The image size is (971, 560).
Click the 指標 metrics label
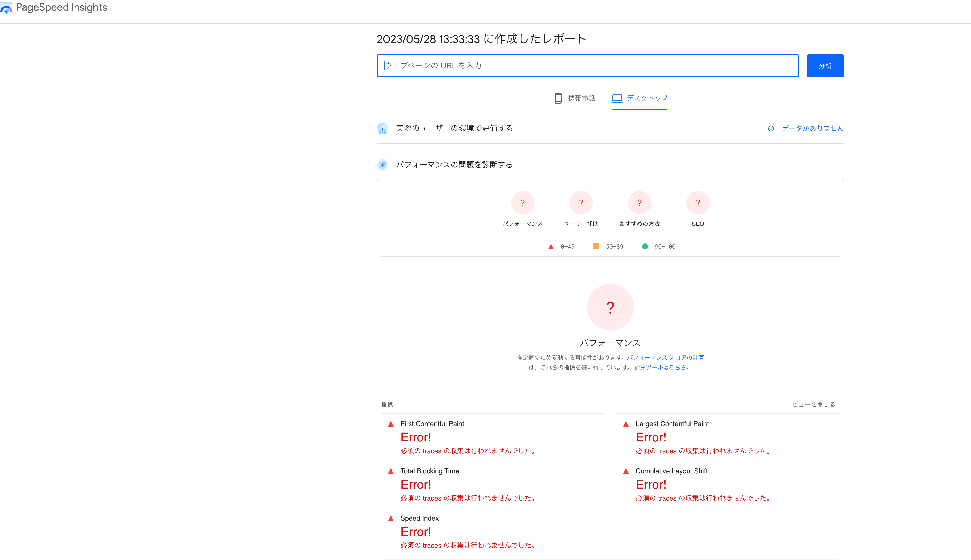pyautogui.click(x=387, y=404)
